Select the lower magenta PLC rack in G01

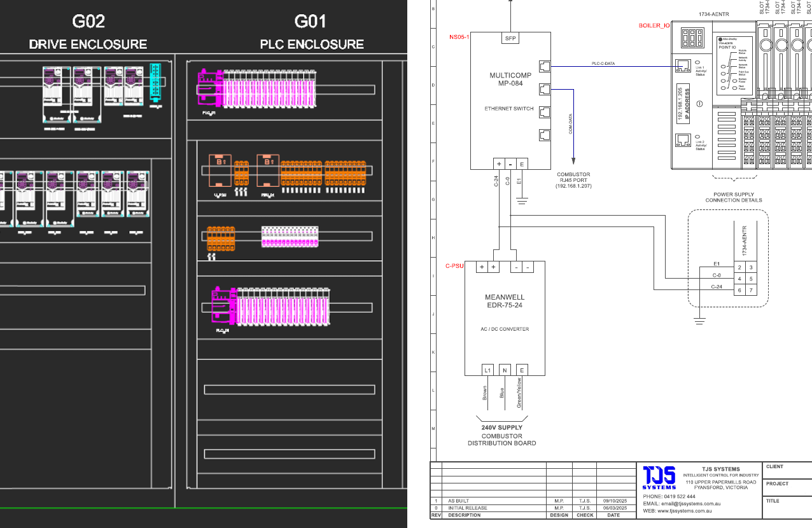coord(272,306)
